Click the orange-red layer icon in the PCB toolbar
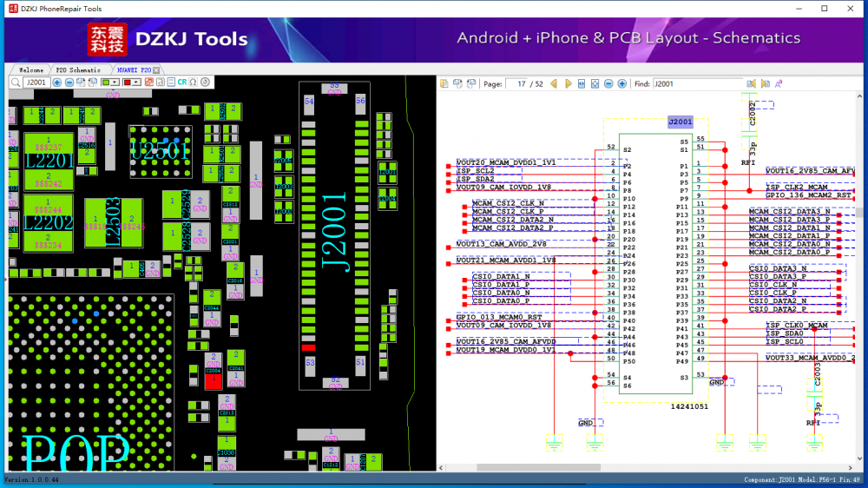The width and height of the screenshot is (868, 488). pos(149,82)
